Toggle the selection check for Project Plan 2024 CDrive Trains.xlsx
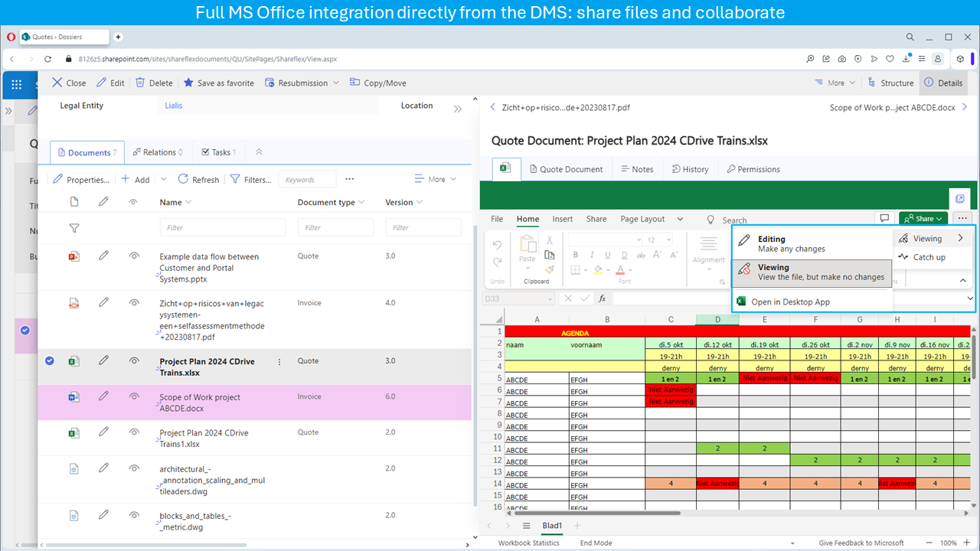 click(50, 360)
